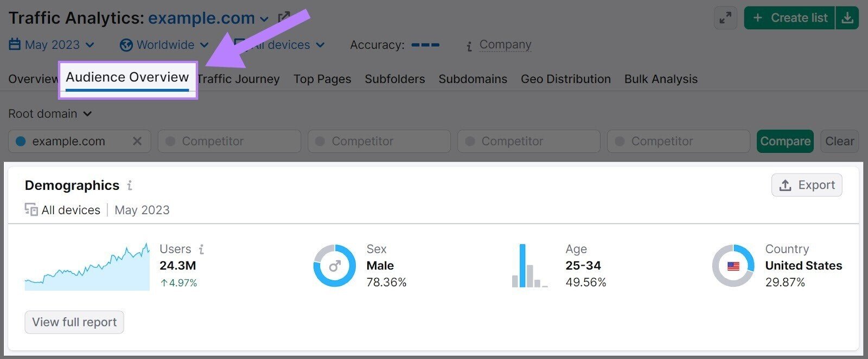Click the info icon beside the Users metric
Screen dimensions: 868x359
(x=201, y=249)
